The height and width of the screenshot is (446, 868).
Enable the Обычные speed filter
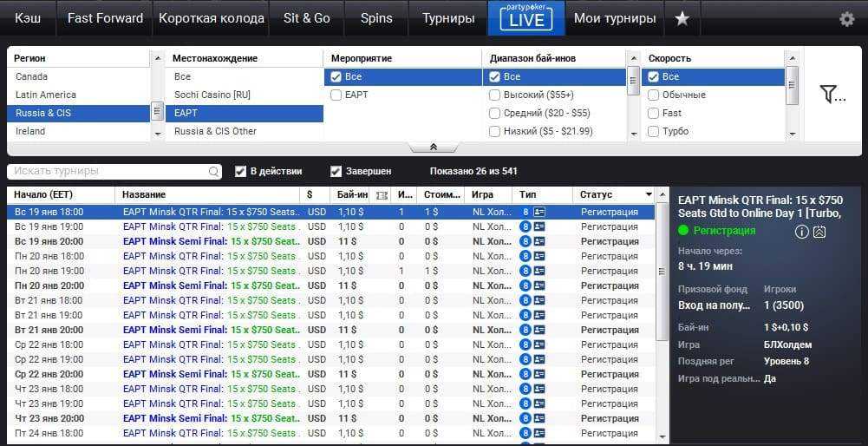pyautogui.click(x=653, y=95)
